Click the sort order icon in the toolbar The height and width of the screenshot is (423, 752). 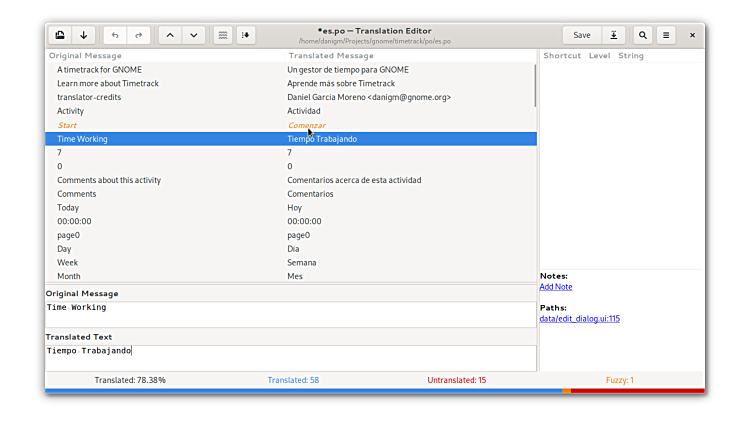(246, 35)
